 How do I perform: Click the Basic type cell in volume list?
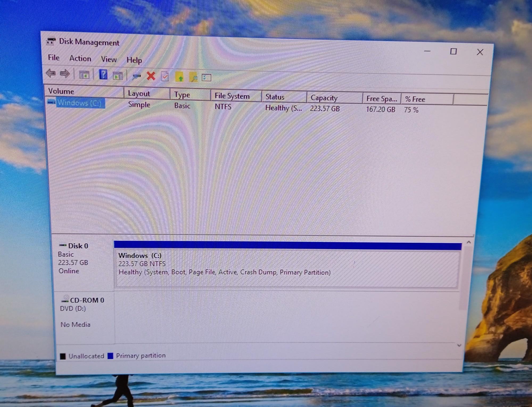pos(182,106)
